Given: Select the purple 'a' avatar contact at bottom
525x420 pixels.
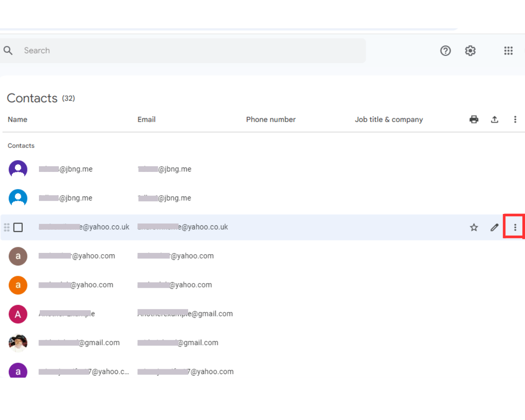Looking at the screenshot, I should [18, 371].
